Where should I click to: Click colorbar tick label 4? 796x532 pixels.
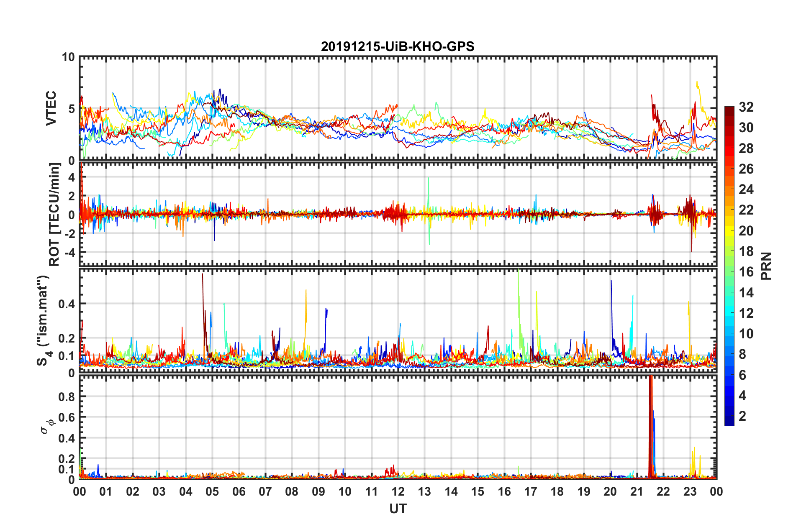(x=742, y=396)
